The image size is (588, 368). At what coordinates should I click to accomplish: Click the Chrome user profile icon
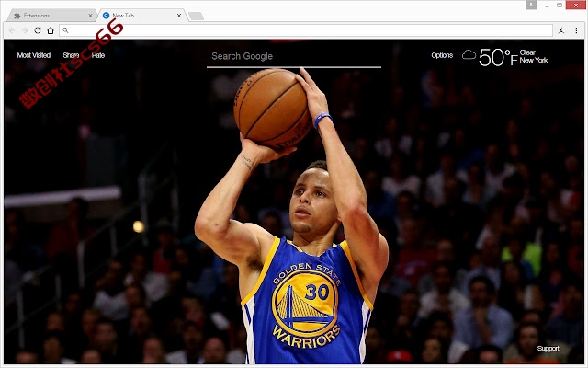(531, 5)
